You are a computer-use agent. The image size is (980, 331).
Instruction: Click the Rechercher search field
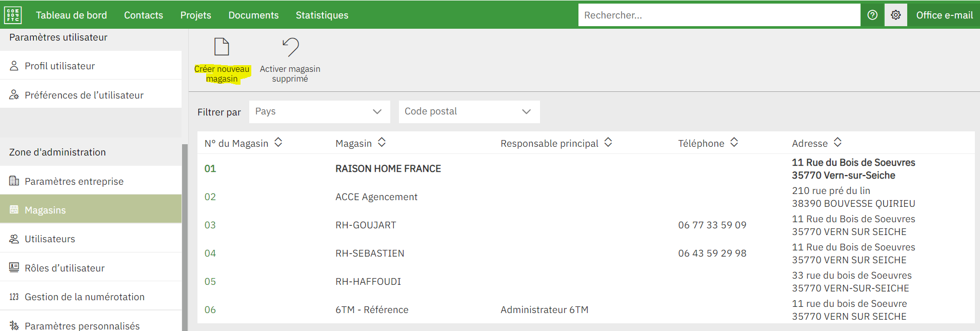click(718, 15)
